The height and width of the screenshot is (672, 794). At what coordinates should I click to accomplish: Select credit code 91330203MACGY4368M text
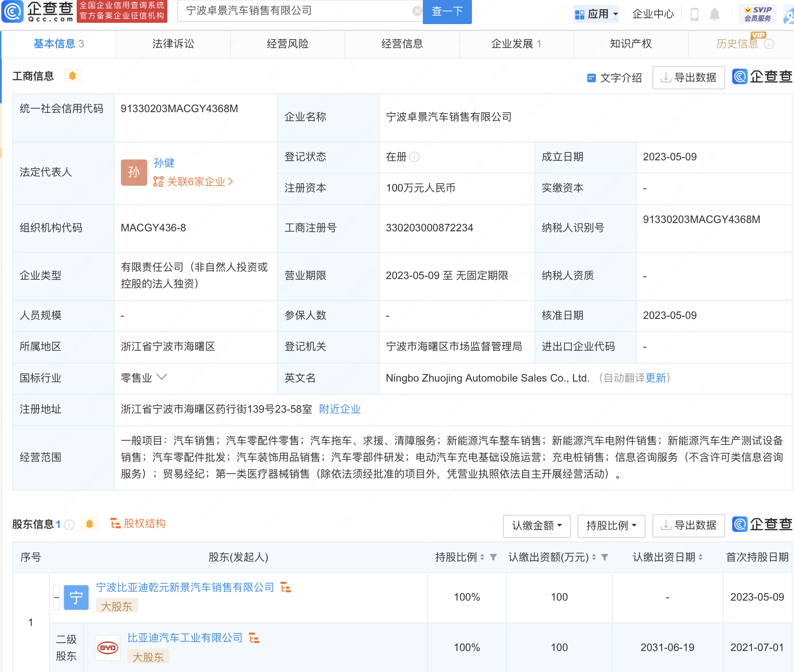click(179, 109)
